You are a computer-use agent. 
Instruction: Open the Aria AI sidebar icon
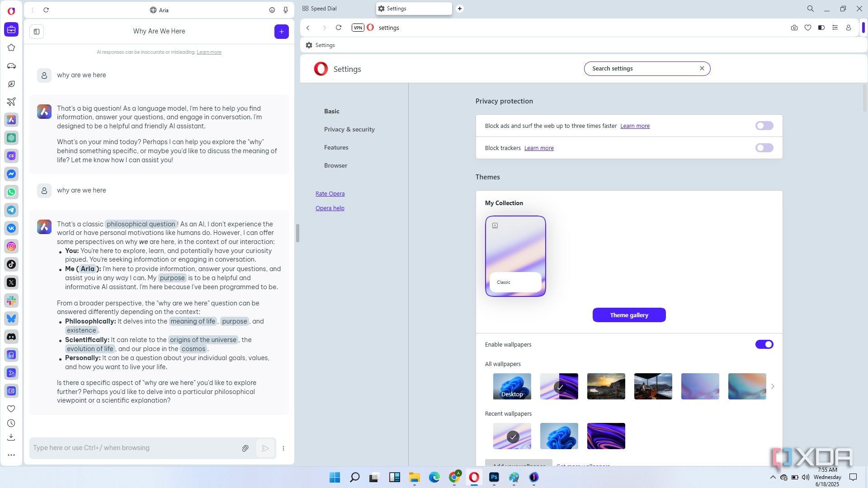[x=11, y=120]
